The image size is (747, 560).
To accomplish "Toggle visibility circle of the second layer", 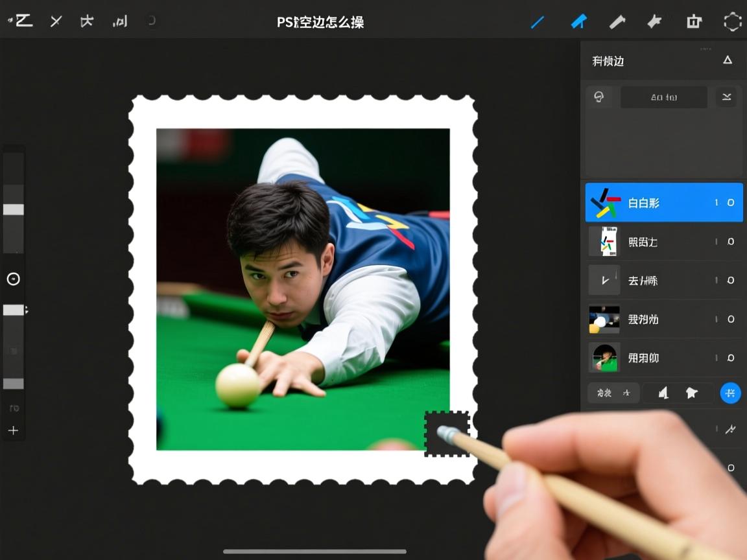I will [731, 242].
